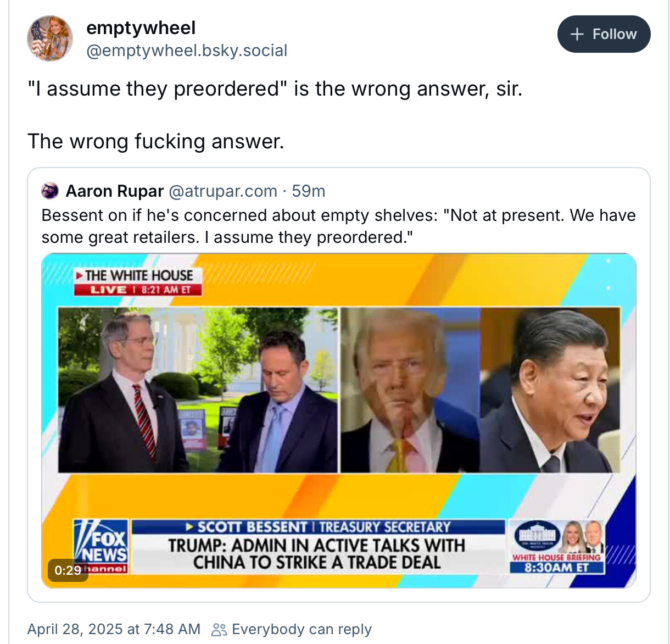Play the Fox News video thumbnail
The height and width of the screenshot is (644, 670).
point(339,420)
